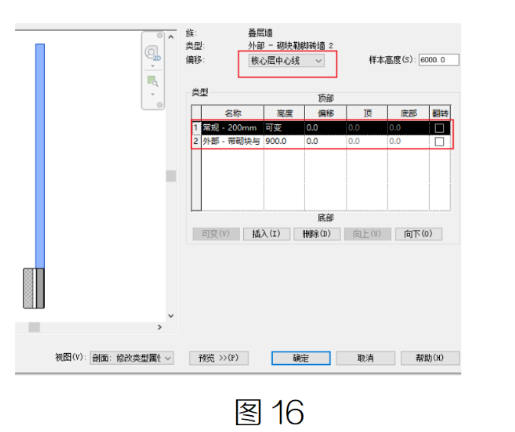
Task: Click the 可变(V) button
Action: pos(216,234)
